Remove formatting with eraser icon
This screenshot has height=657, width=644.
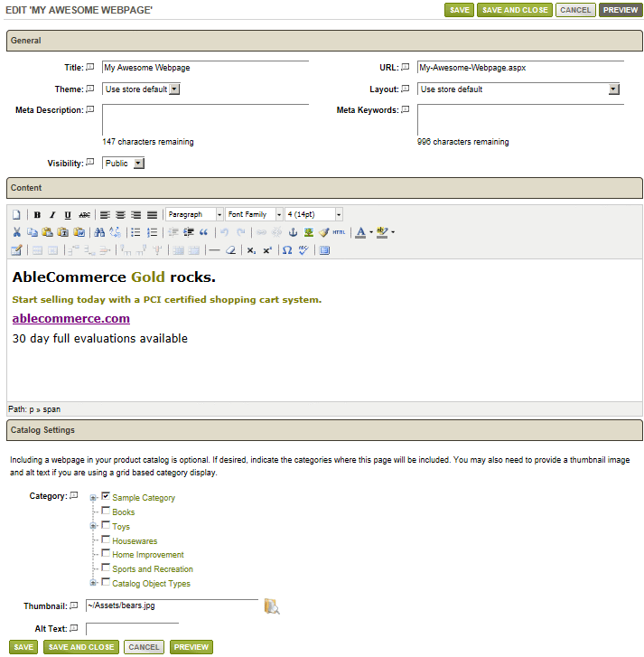coord(230,250)
